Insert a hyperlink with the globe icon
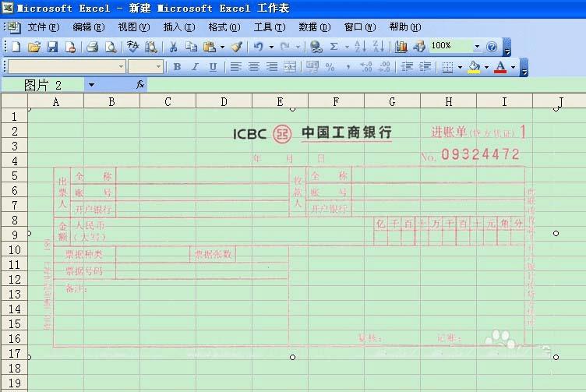The height and width of the screenshot is (392, 586). (316, 47)
